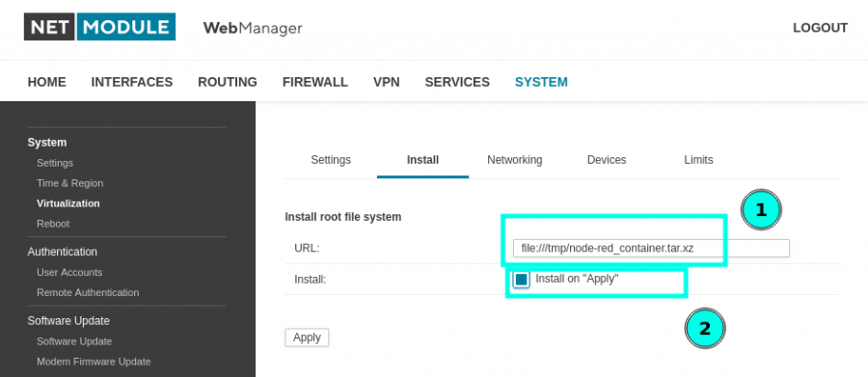868x377 pixels.
Task: Go to FIREWALL menu
Action: (x=315, y=82)
